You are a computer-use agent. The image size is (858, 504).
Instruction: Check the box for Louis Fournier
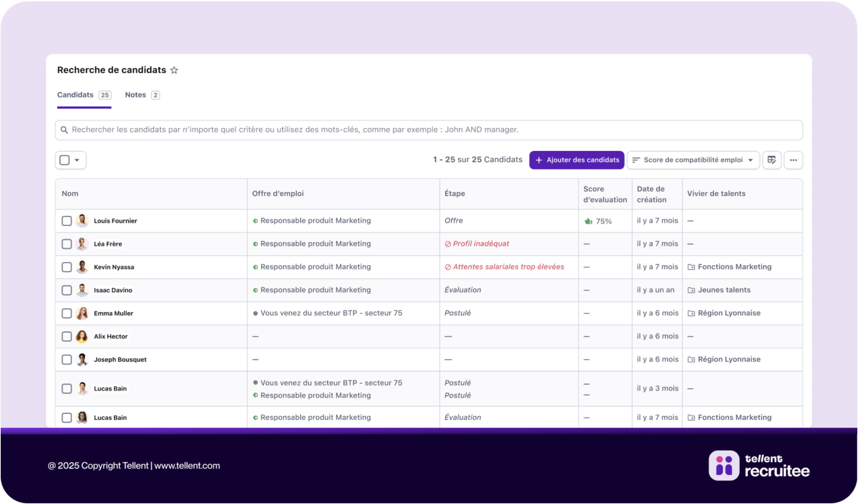pyautogui.click(x=67, y=221)
